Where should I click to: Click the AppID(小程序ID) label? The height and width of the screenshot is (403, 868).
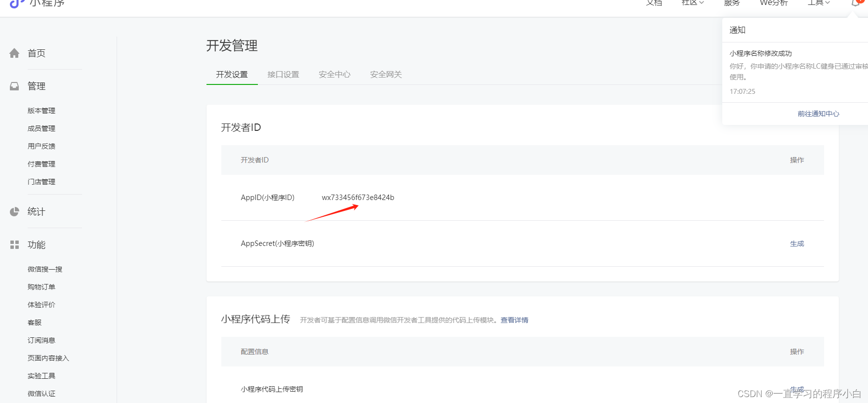coord(268,198)
